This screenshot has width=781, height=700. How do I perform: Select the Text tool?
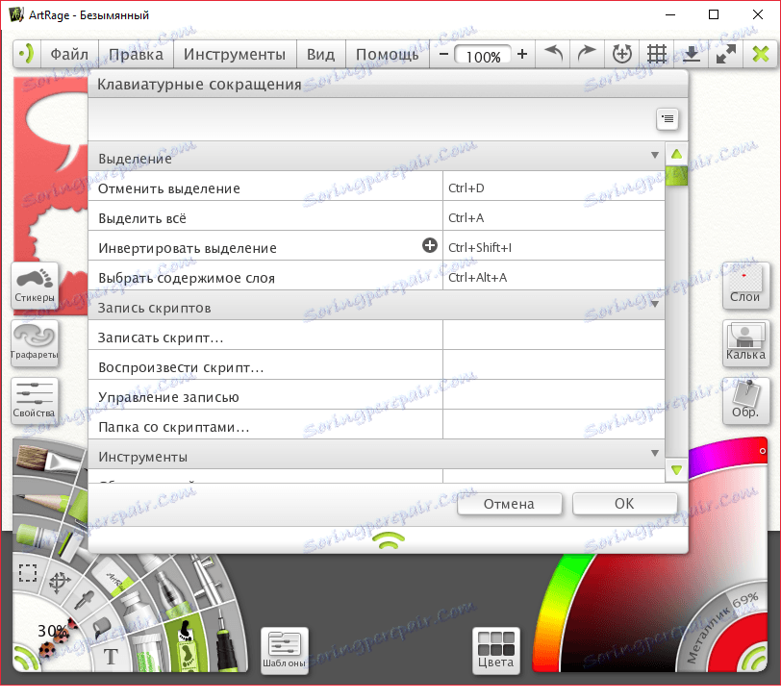pos(111,656)
